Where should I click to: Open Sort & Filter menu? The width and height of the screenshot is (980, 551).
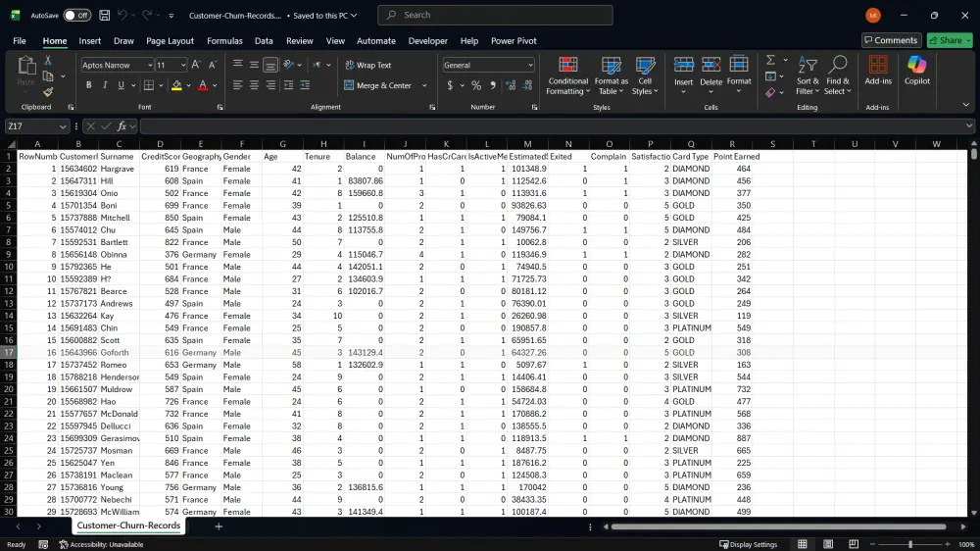(x=808, y=75)
